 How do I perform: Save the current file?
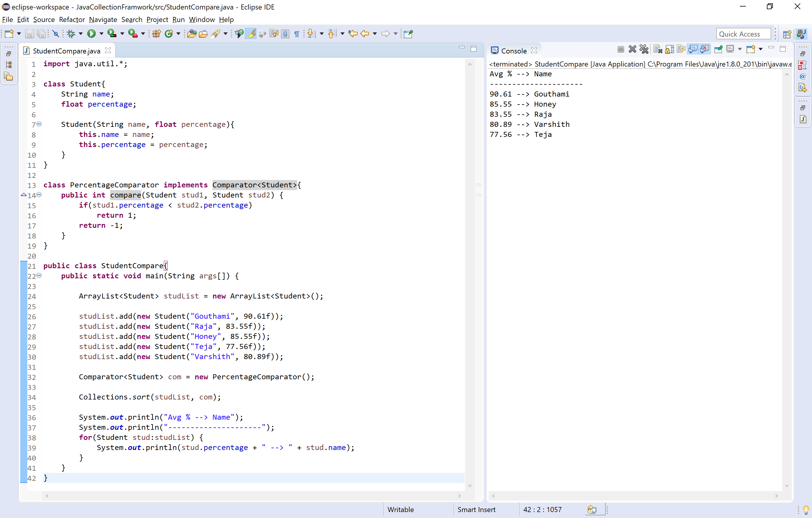coord(30,33)
